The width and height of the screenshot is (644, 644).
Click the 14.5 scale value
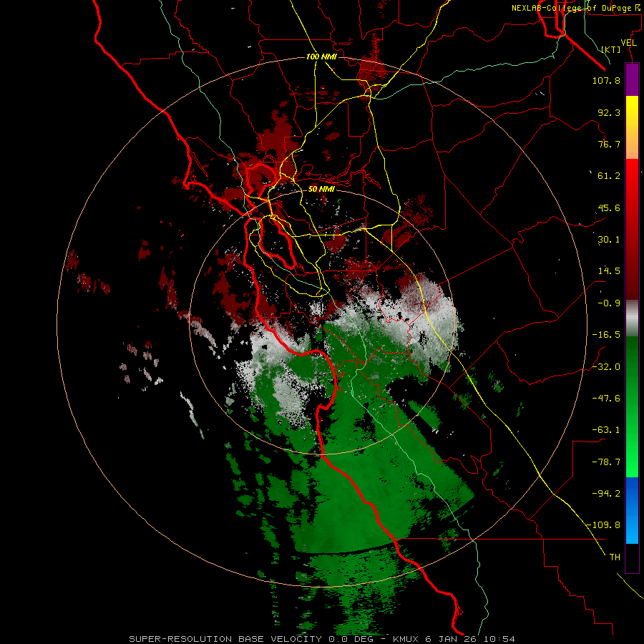(609, 271)
